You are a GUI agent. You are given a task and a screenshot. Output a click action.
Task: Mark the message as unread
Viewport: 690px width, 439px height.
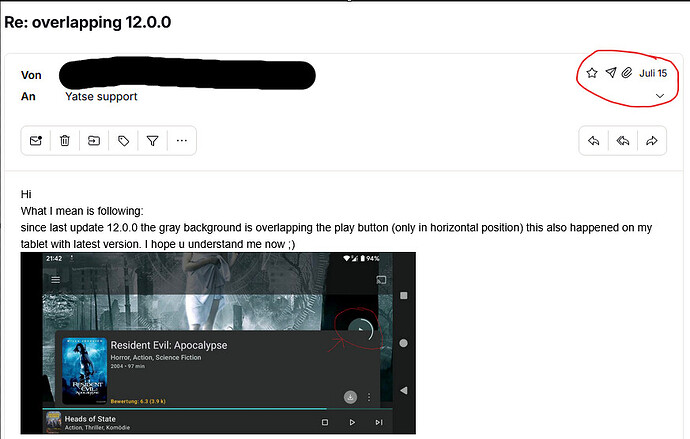[36, 141]
